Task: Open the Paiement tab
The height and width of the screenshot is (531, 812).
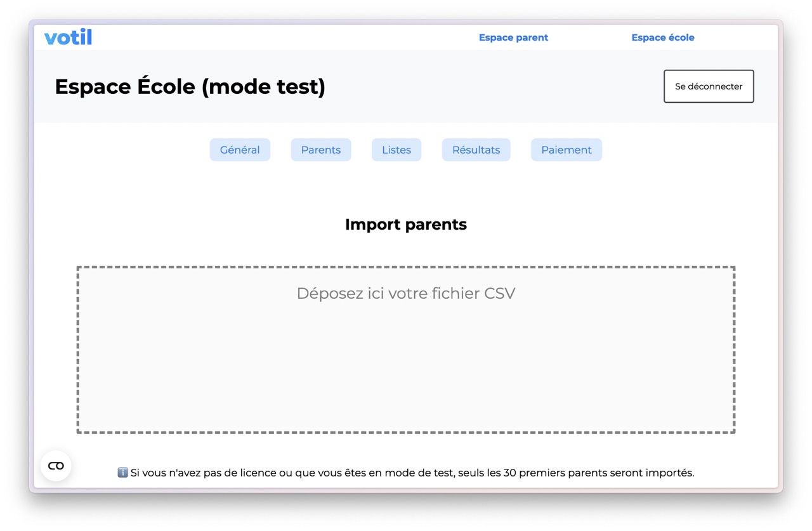Action: pyautogui.click(x=566, y=150)
